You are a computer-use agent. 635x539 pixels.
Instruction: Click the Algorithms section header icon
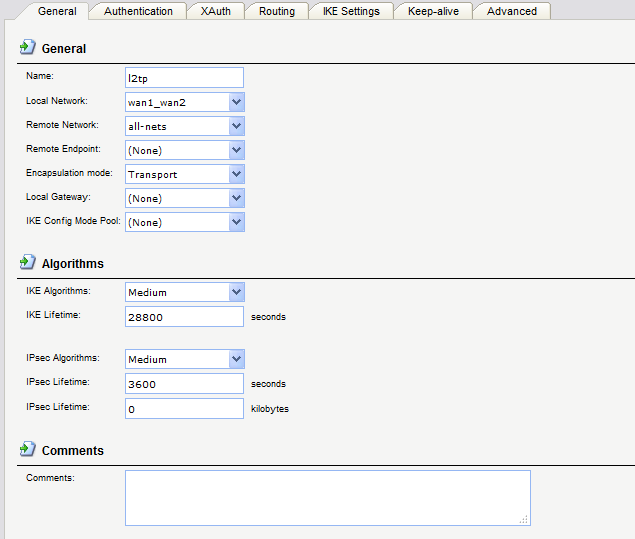point(28,263)
